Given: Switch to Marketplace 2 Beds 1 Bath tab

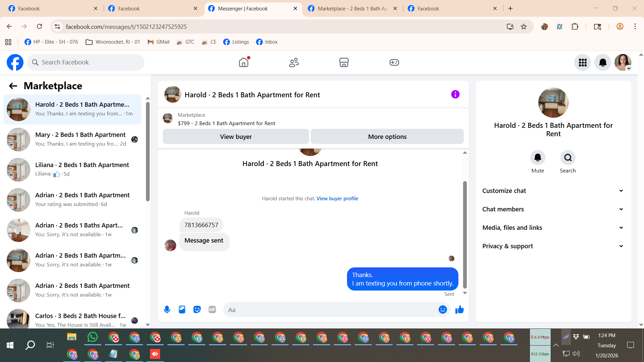Looking at the screenshot, I should [x=352, y=9].
